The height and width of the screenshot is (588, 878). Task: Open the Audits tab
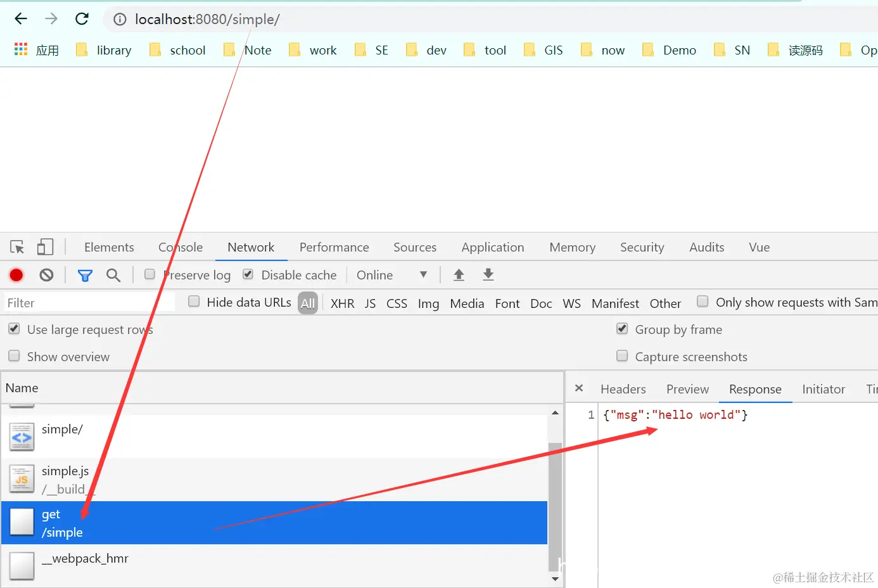point(707,247)
